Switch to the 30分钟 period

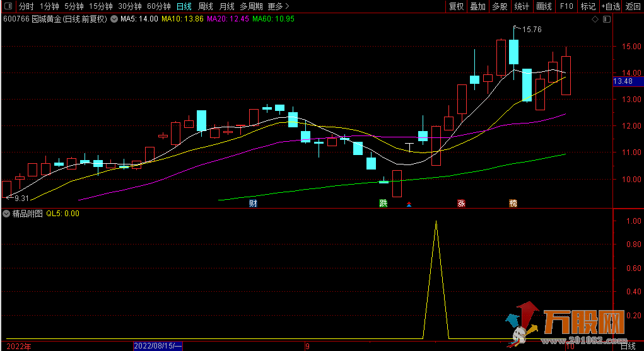pos(130,6)
